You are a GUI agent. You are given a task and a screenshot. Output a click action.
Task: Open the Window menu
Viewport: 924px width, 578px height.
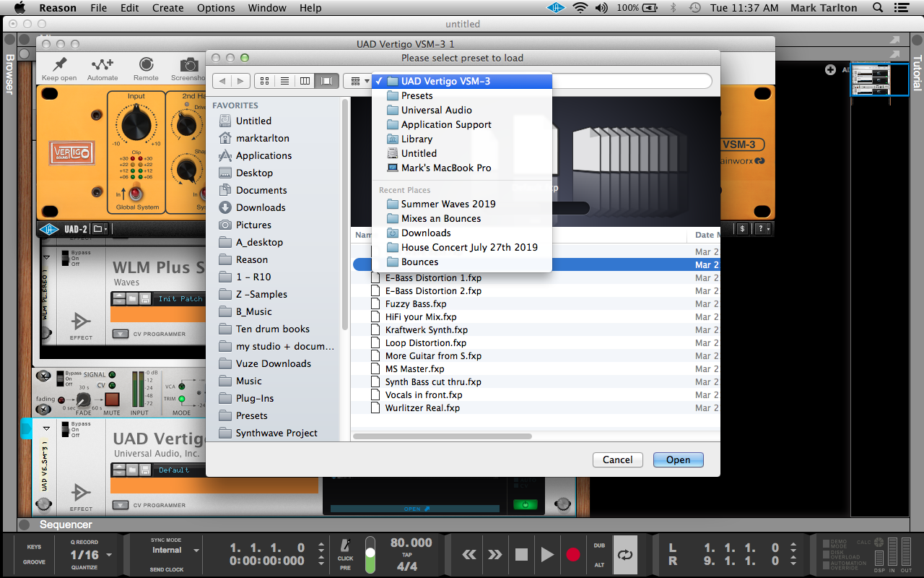click(x=267, y=8)
